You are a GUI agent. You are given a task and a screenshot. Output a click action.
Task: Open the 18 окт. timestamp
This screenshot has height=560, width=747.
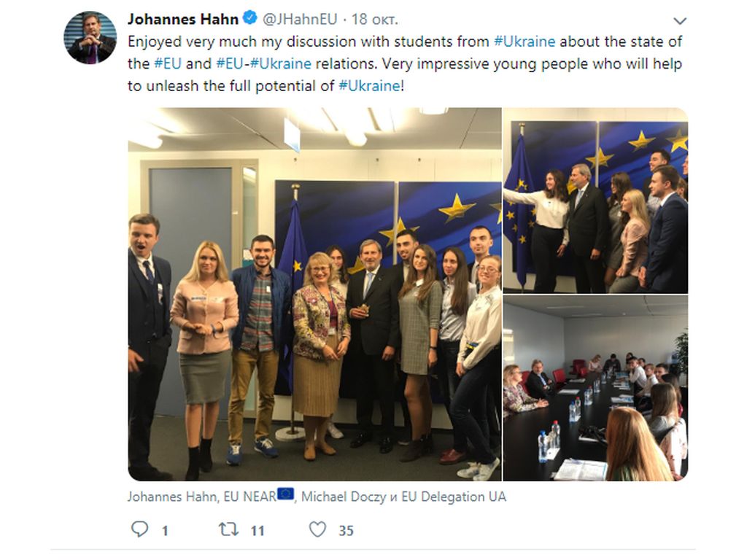pos(374,20)
